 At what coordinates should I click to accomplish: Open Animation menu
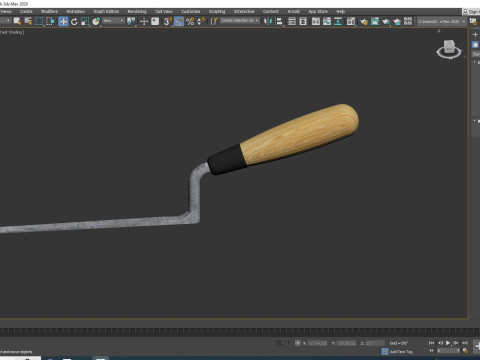(75, 11)
